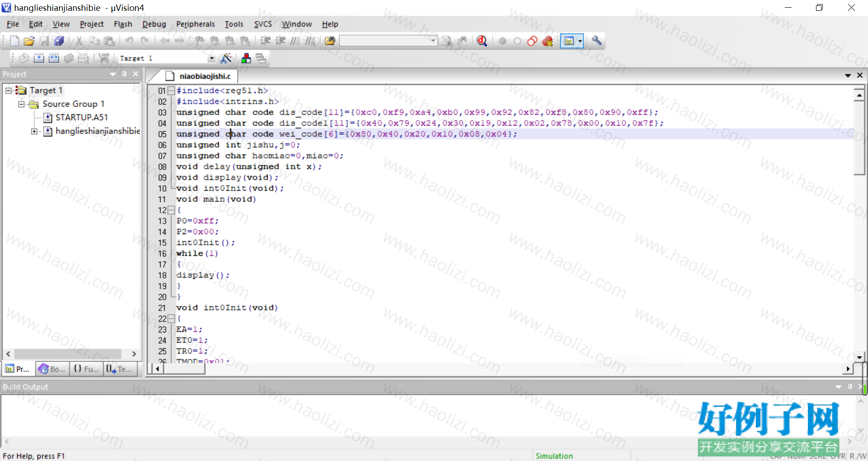Image resolution: width=868 pixels, height=461 pixels.
Task: Navigate backwards with the left arrow icon
Action: point(165,41)
